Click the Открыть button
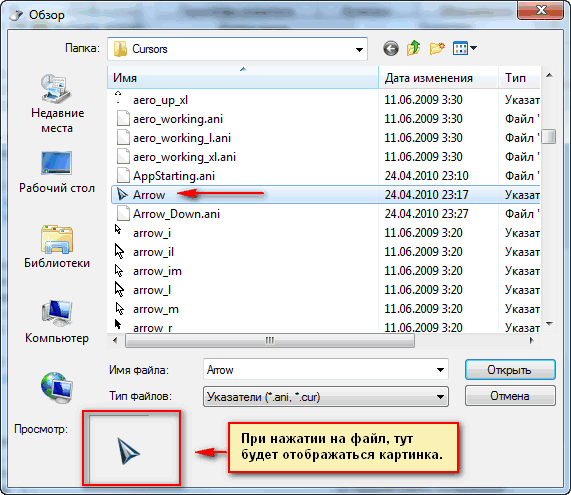Viewport: 571px width, 495px height. click(x=510, y=370)
